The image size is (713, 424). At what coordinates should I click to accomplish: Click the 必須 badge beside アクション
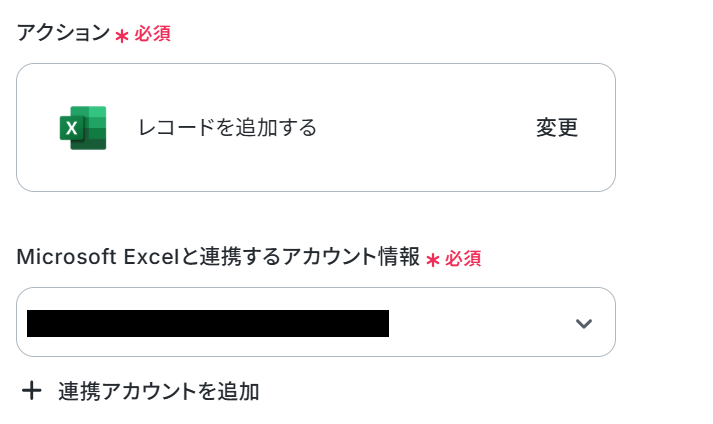152,34
